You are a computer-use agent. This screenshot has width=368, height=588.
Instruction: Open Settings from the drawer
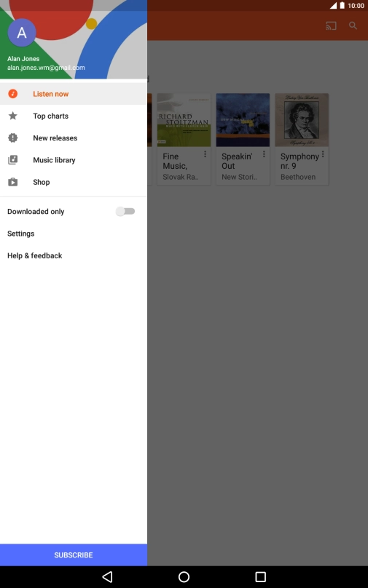pos(21,234)
